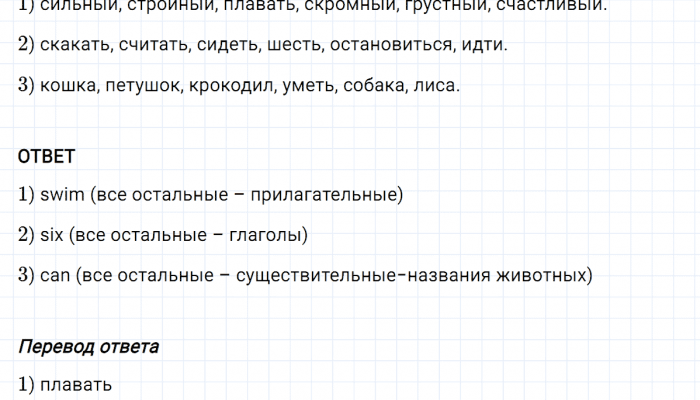The width and height of the screenshot is (700, 400).
Task: Click the word 'прилагательные' in answer 1
Action: pyautogui.click(x=332, y=195)
